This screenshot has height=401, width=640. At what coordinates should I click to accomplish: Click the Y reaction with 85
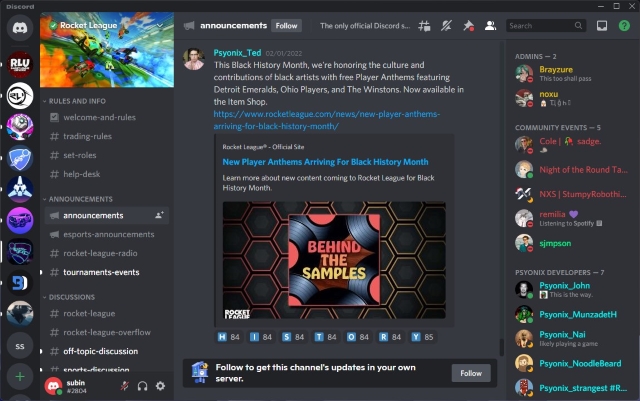422,337
